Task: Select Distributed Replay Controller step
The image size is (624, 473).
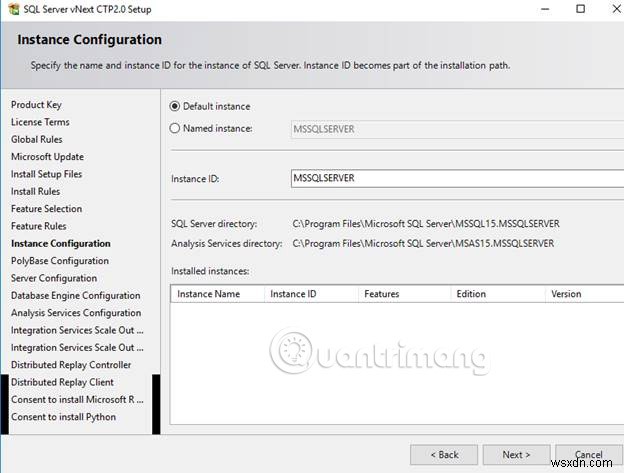Action: coord(71,365)
